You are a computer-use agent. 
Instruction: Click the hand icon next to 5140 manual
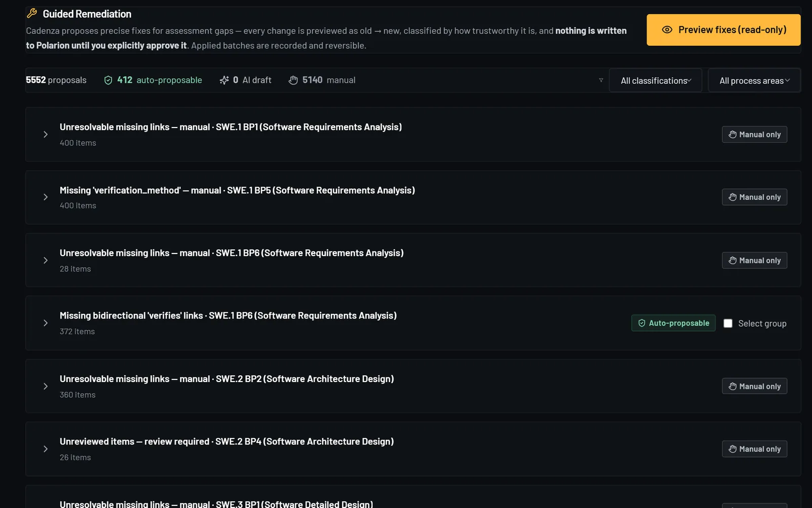click(x=293, y=80)
